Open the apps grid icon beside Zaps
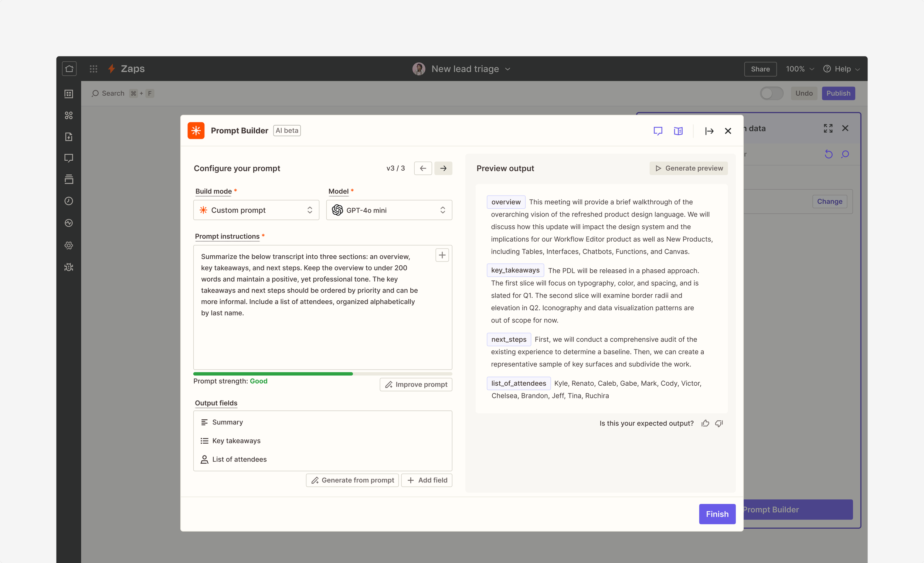The width and height of the screenshot is (924, 563). point(94,69)
